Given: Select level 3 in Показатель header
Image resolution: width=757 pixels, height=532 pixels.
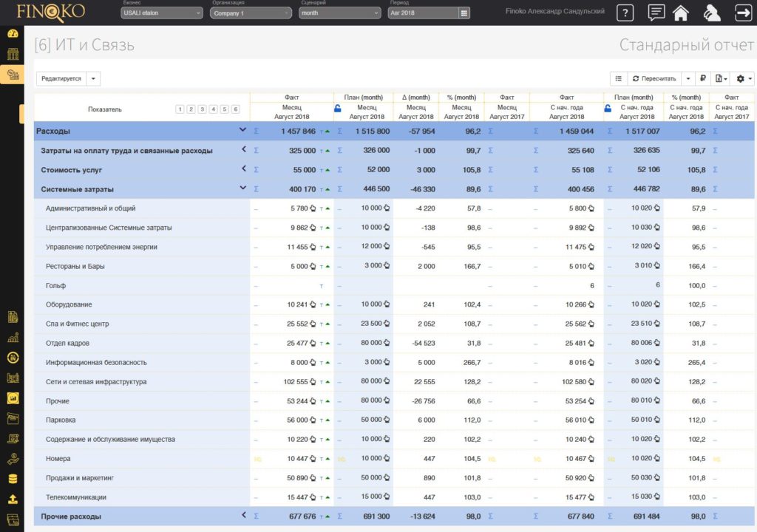Looking at the screenshot, I should (202, 109).
